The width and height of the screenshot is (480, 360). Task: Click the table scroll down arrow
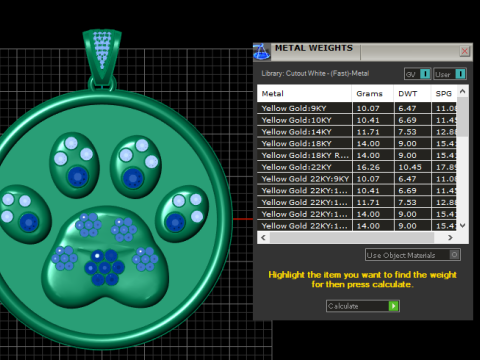[462, 226]
